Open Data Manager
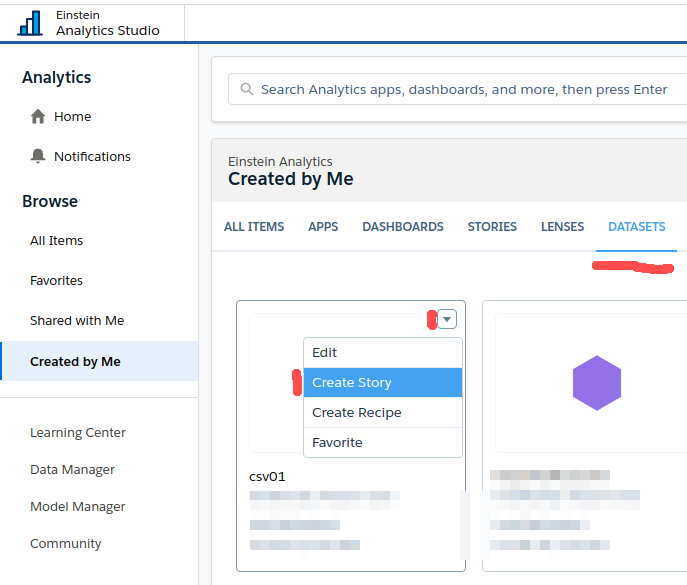This screenshot has width=687, height=585. point(72,470)
